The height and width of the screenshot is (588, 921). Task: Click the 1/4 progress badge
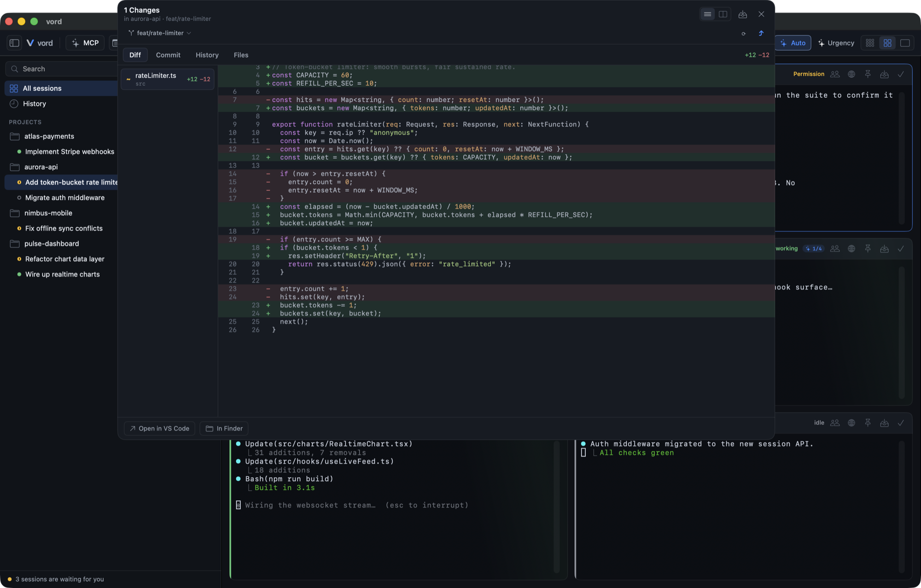tap(814, 249)
